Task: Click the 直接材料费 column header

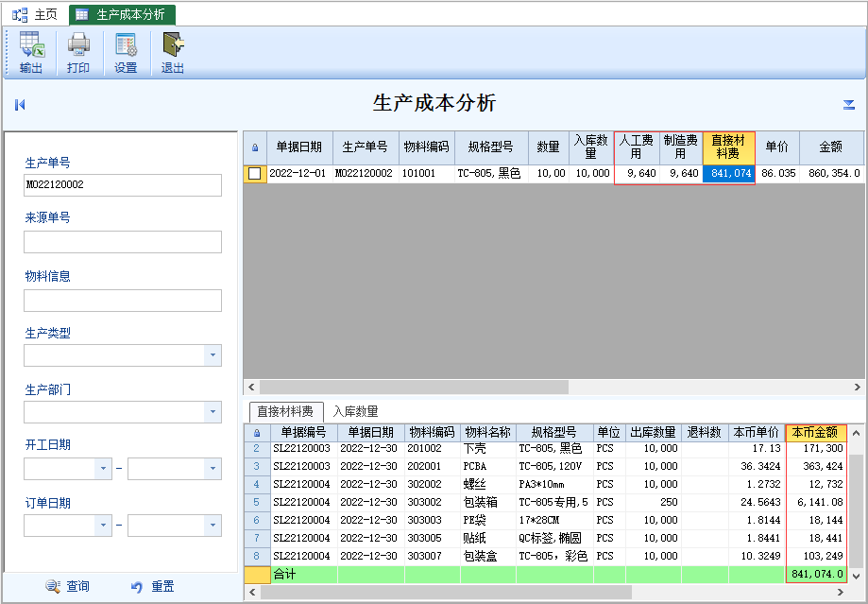Action: tap(728, 147)
